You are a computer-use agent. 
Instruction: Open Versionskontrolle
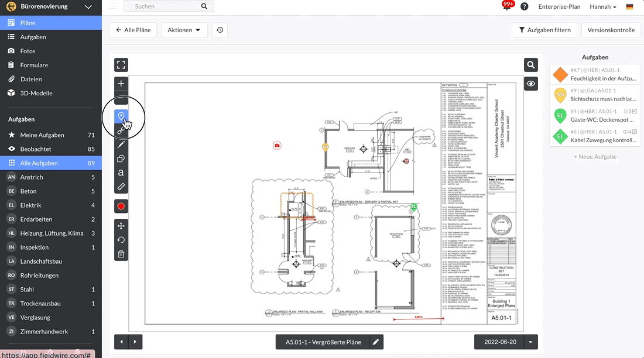click(x=611, y=30)
